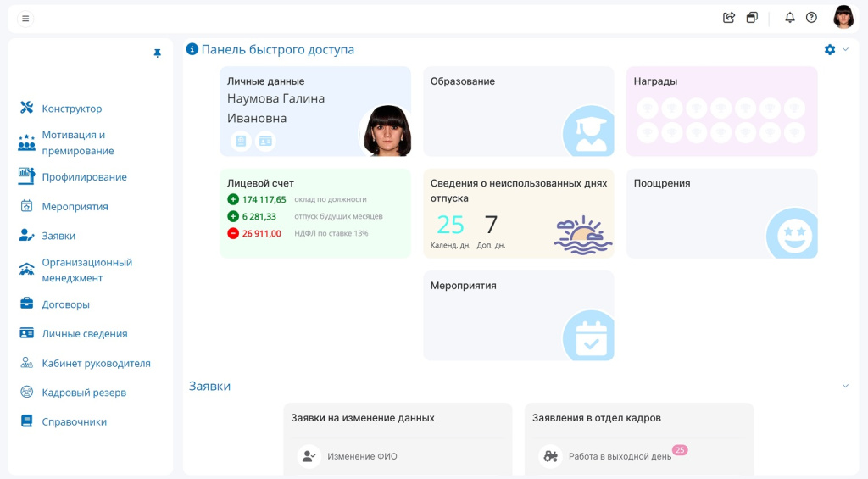The height and width of the screenshot is (479, 868).
Task: Open user avatar menu in top bar
Action: [843, 17]
